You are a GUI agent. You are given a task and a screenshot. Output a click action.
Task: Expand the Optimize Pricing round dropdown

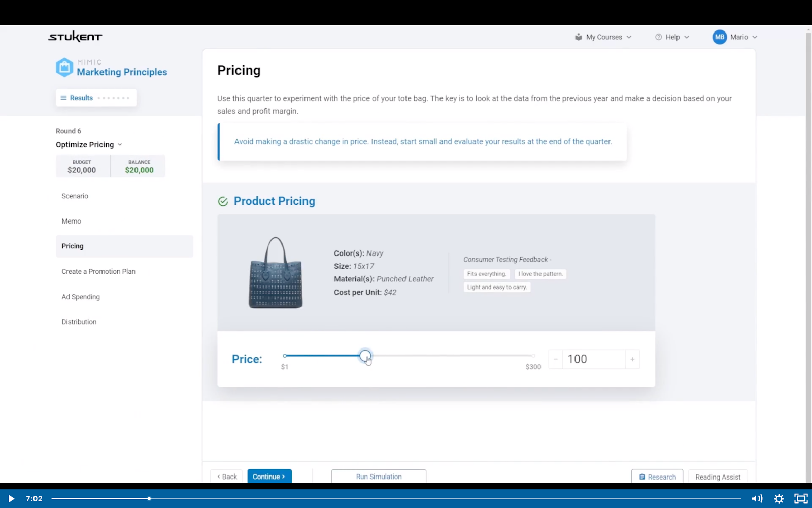point(89,145)
